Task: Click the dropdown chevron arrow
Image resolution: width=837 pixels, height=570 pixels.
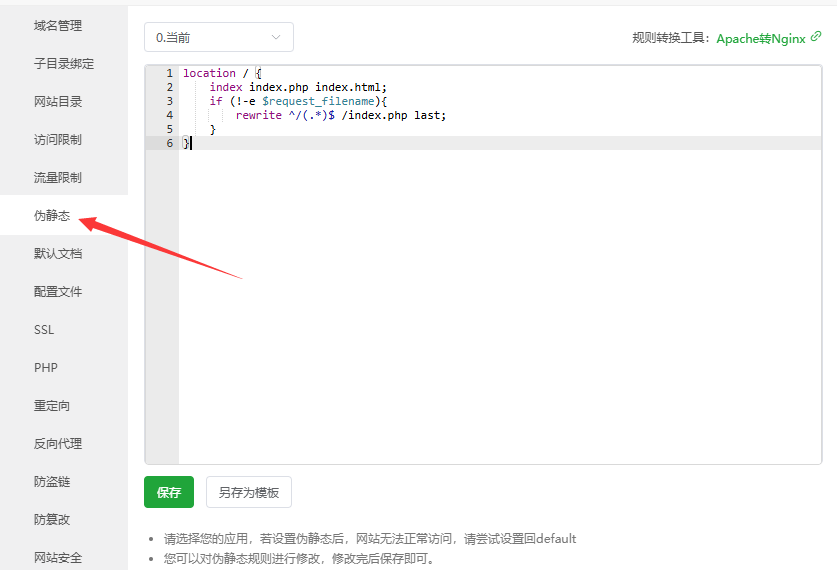Action: point(277,37)
